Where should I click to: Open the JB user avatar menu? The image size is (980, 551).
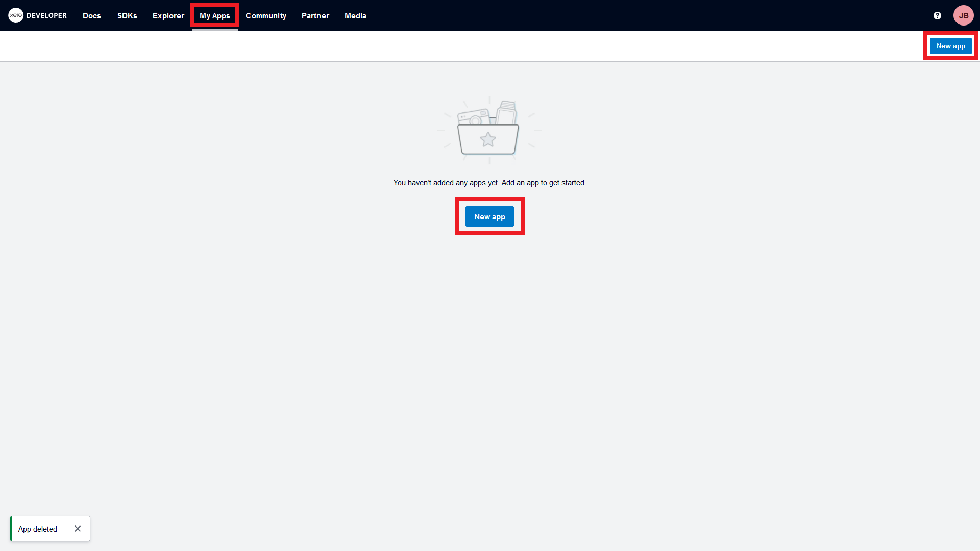(x=963, y=15)
